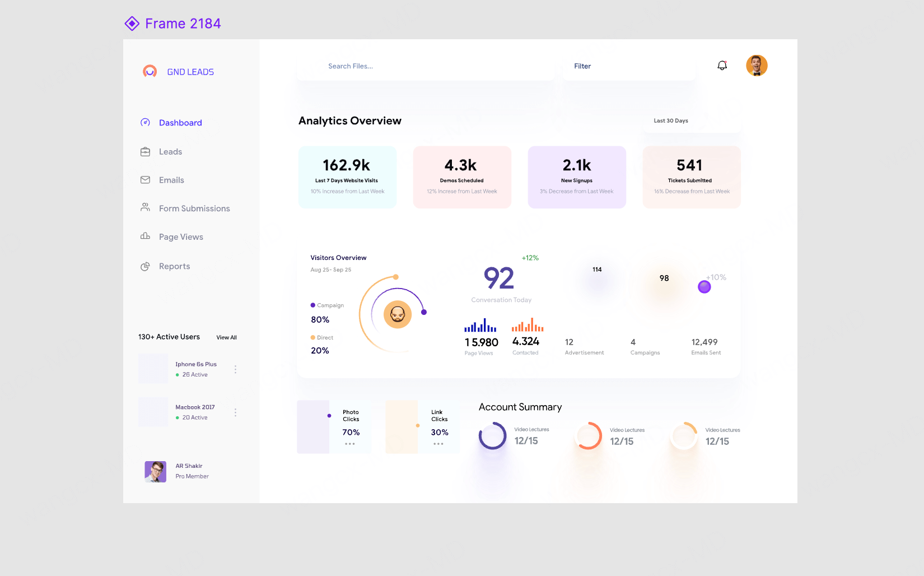Open the AR Shakir Pro Member profile
The width and height of the screenshot is (924, 576).
click(176, 471)
